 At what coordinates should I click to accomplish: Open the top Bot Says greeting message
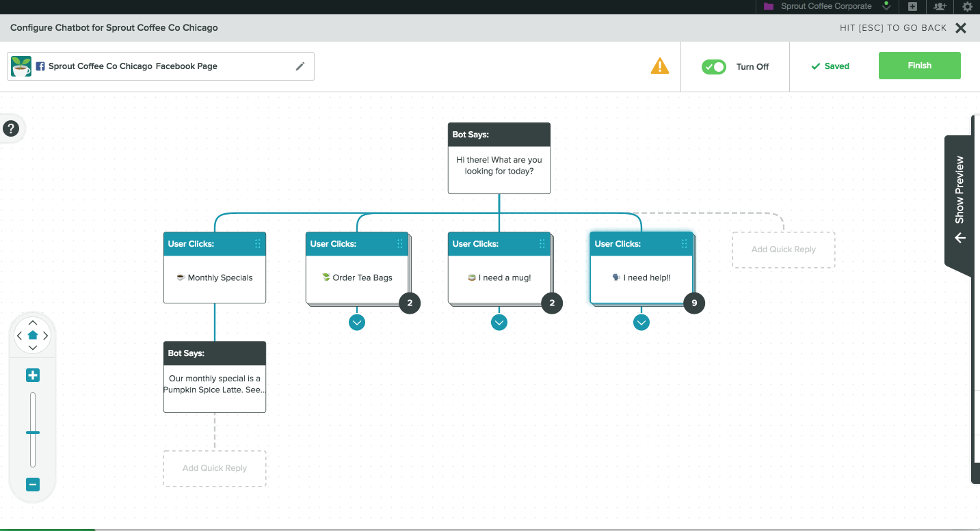coord(499,159)
